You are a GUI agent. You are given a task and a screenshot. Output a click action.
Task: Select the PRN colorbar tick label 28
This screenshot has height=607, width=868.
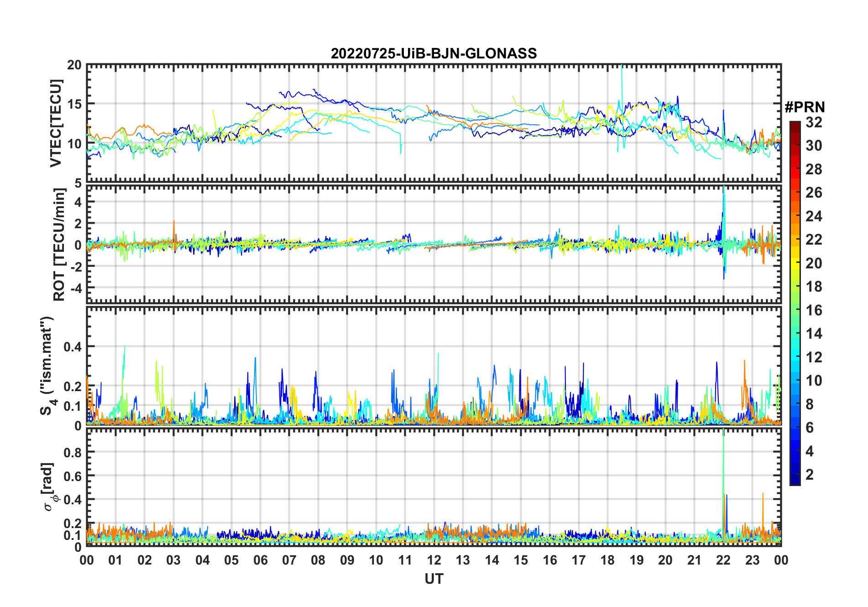pyautogui.click(x=814, y=169)
